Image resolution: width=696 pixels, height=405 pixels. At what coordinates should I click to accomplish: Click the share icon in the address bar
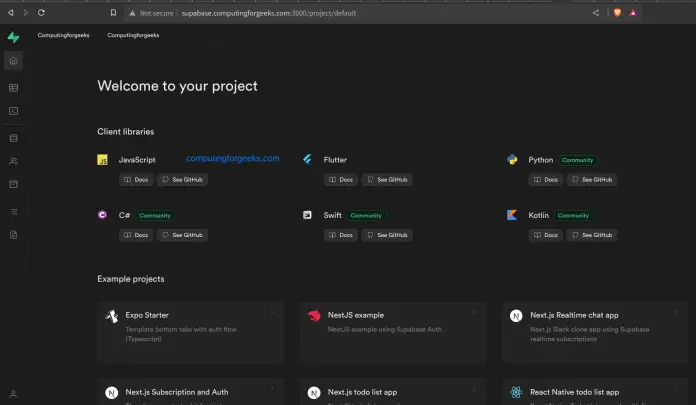click(596, 13)
